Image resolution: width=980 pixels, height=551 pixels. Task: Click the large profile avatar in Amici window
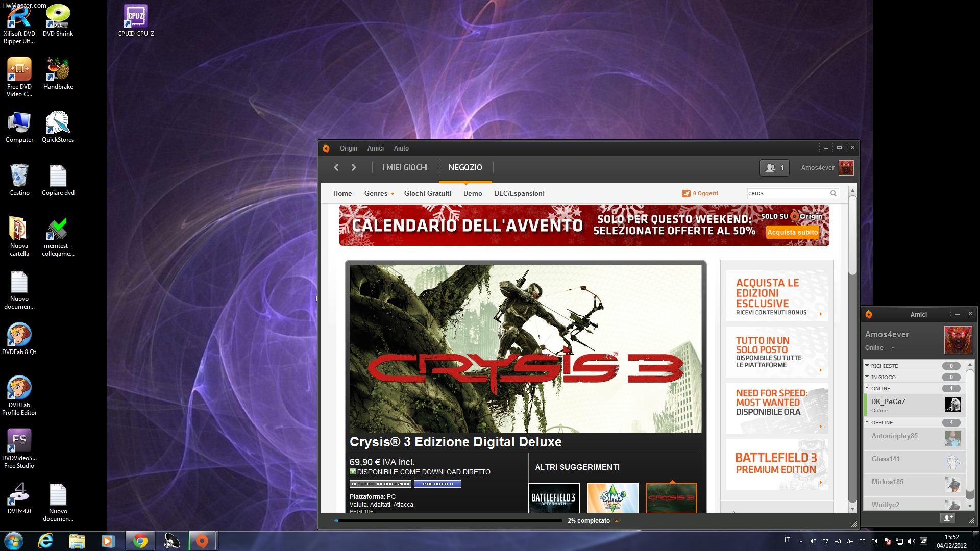(958, 340)
